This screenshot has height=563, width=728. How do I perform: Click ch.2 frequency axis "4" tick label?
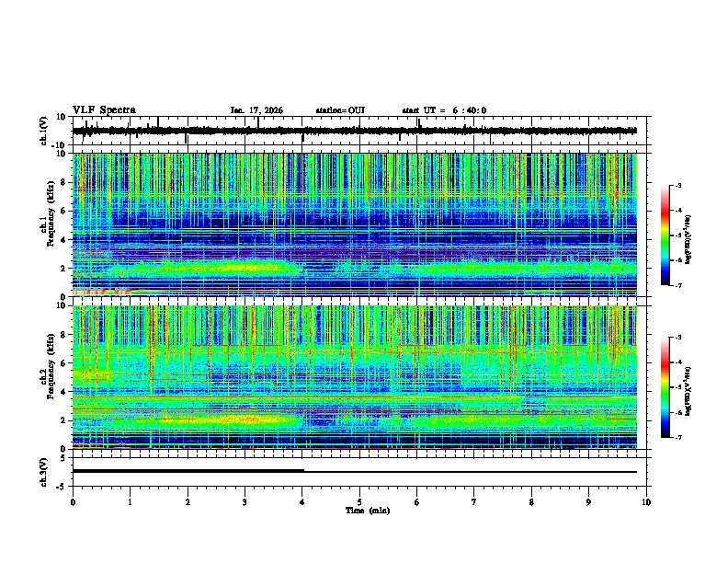coord(64,392)
